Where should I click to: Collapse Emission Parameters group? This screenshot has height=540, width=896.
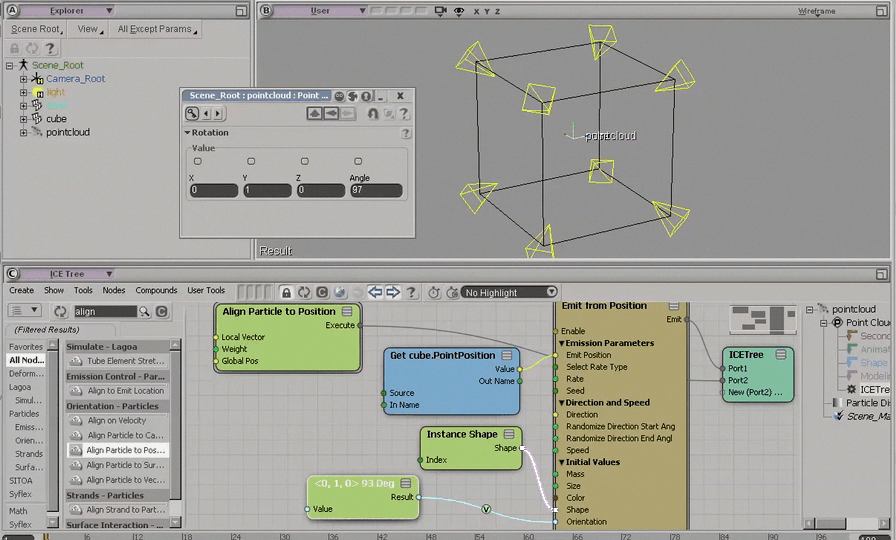click(561, 343)
